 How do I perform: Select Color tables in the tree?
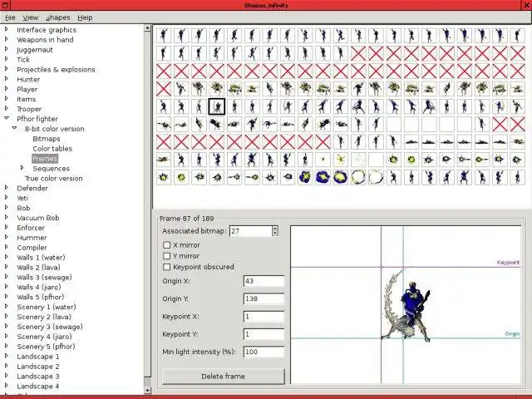click(52, 149)
